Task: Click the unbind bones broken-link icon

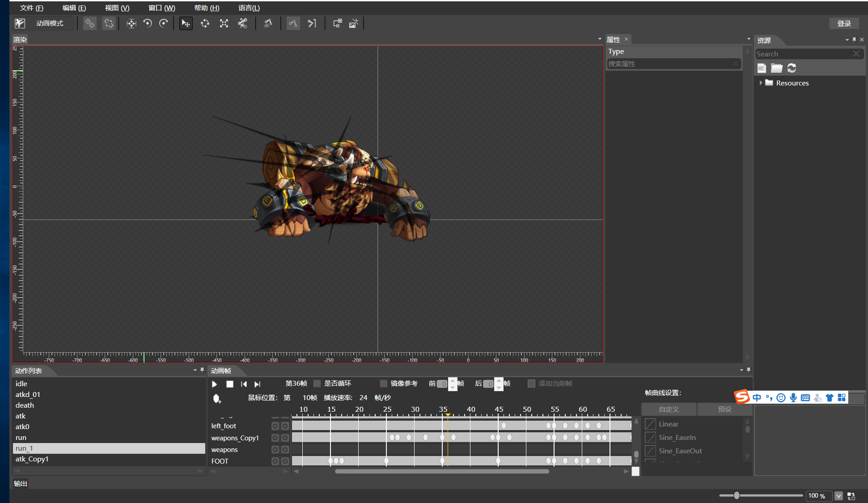Action: (109, 23)
